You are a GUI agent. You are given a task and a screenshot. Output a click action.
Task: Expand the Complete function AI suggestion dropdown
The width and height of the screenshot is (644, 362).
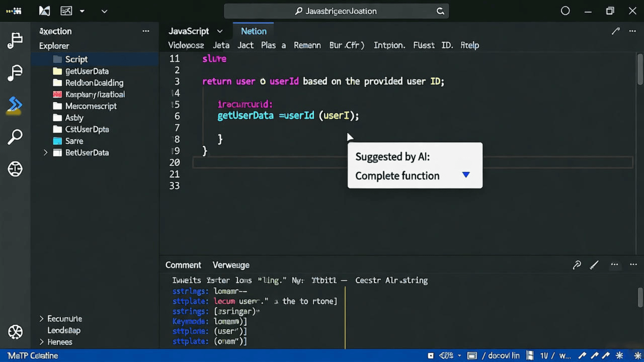tap(466, 175)
